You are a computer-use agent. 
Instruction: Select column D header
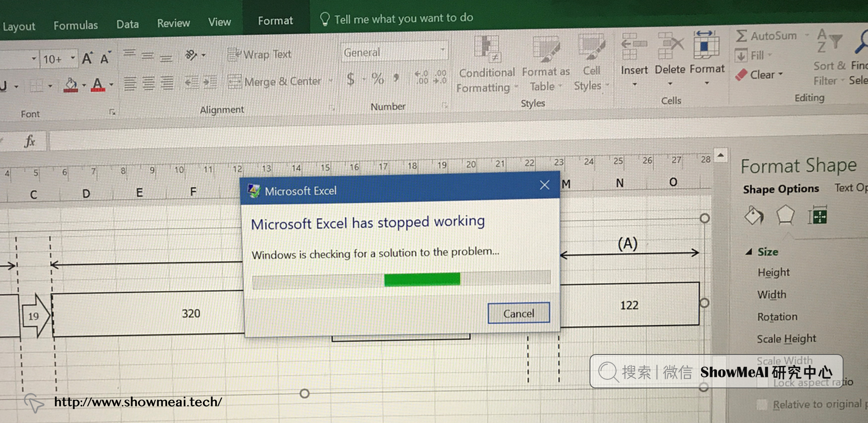(x=86, y=193)
